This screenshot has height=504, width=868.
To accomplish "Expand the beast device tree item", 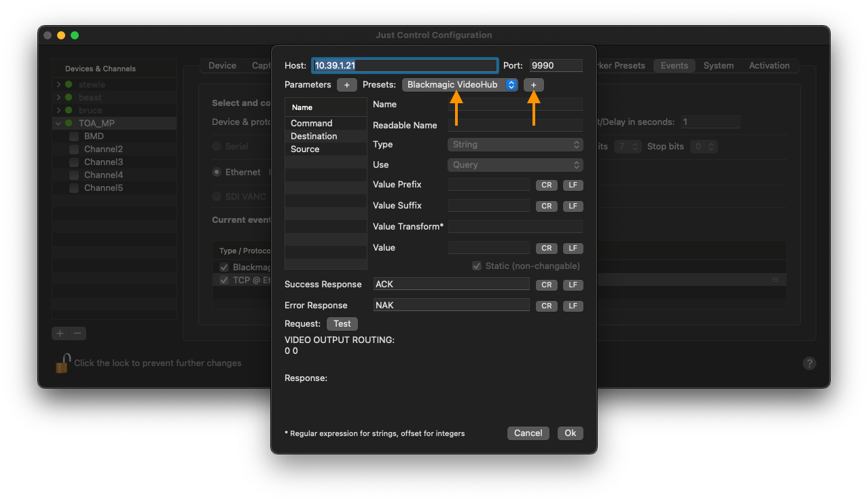I will [x=58, y=98].
